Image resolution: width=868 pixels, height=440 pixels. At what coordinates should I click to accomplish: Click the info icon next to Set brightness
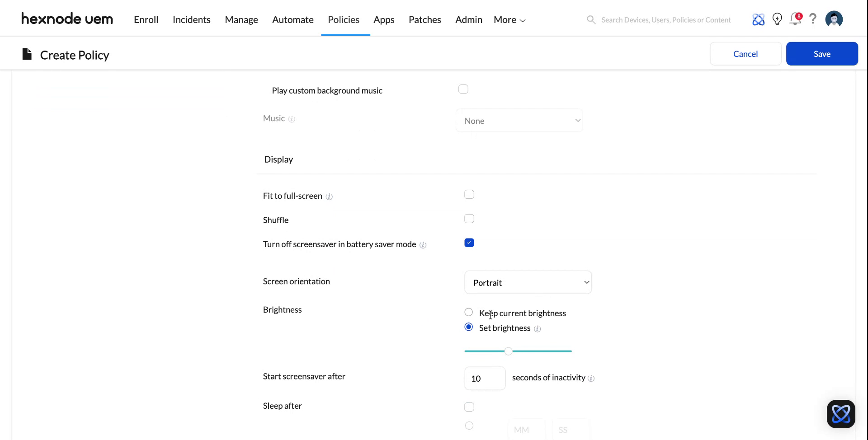tap(538, 329)
